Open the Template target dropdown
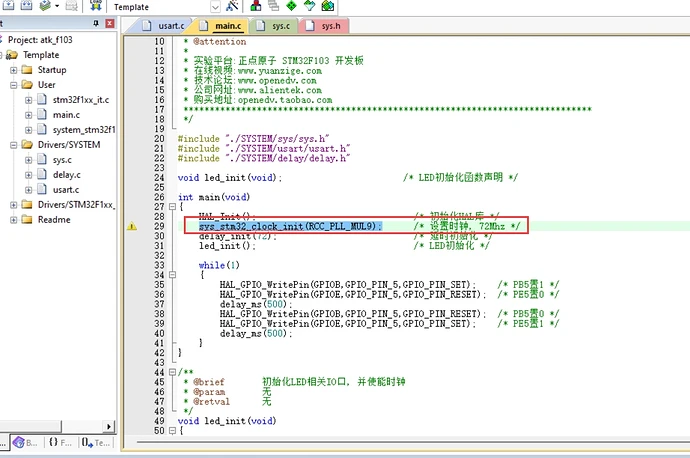The image size is (690, 458). [217, 7]
